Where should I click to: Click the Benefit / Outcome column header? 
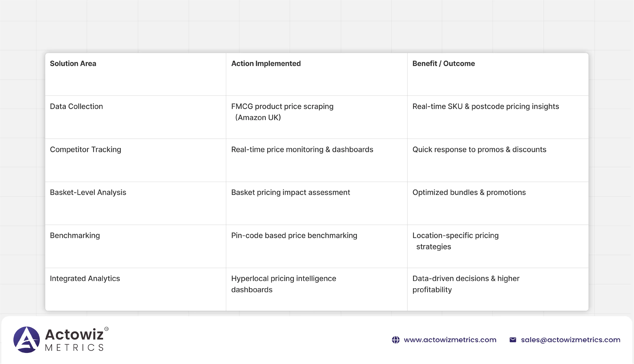(x=443, y=64)
